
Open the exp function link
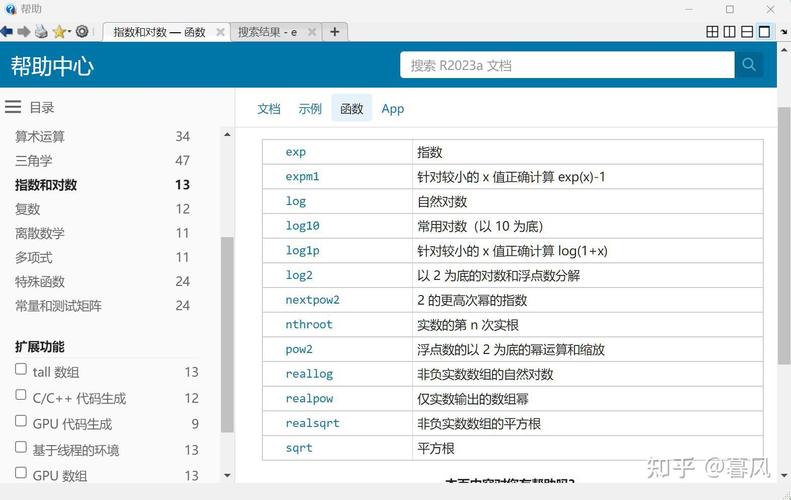pos(296,152)
